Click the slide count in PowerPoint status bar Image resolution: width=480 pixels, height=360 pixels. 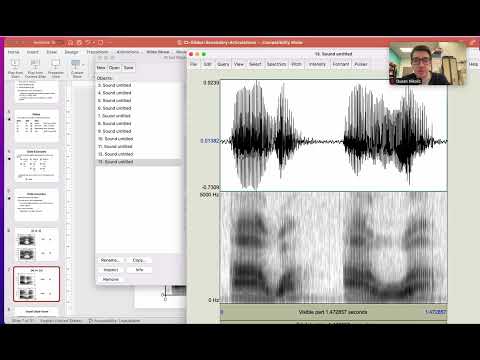[22, 321]
